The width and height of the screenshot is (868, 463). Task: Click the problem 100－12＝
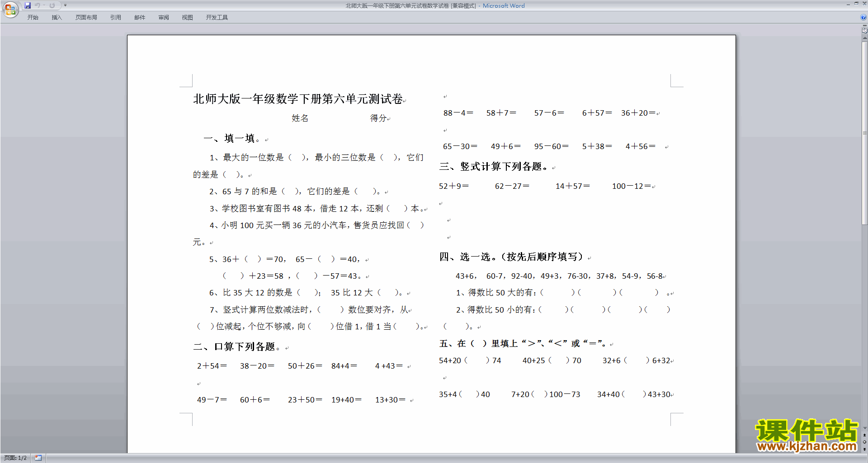click(x=632, y=186)
